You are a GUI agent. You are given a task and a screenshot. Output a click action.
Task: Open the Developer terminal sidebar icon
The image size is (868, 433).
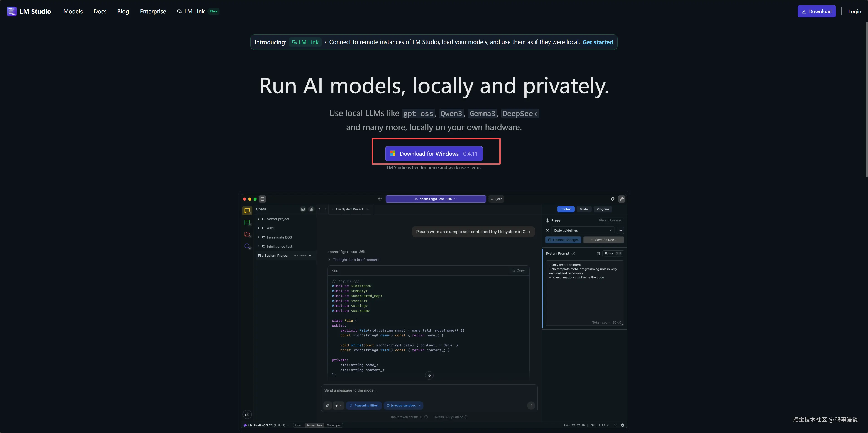[247, 223]
